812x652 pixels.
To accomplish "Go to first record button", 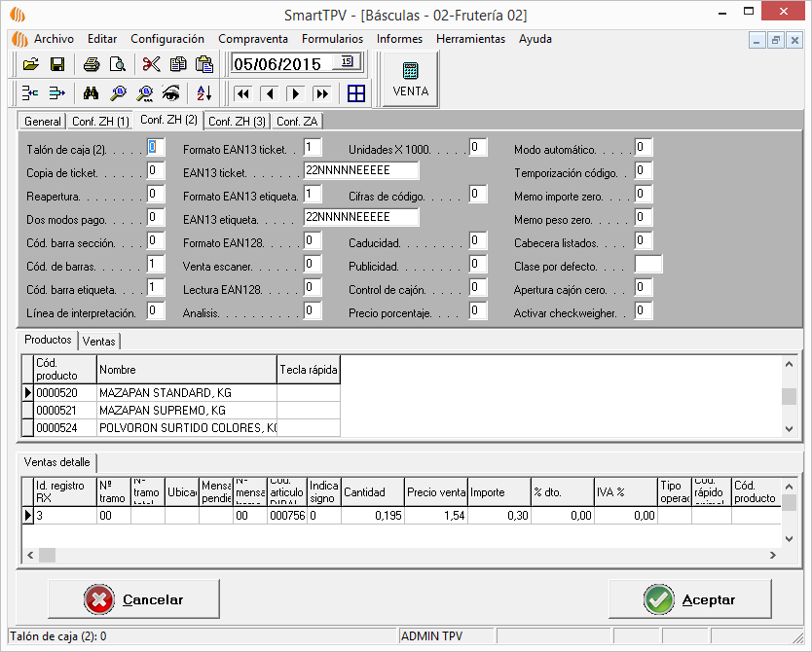I will 242,93.
